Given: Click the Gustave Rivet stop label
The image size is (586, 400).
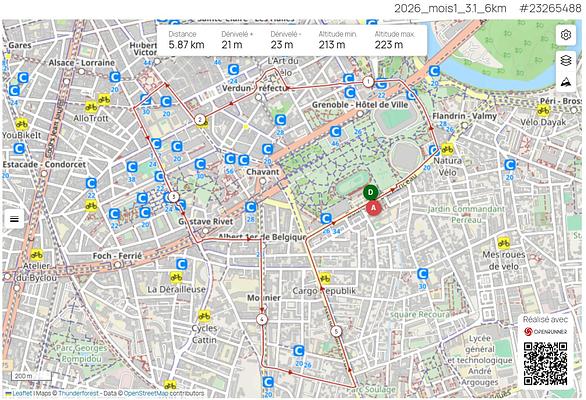Looking at the screenshot, I should tap(206, 222).
